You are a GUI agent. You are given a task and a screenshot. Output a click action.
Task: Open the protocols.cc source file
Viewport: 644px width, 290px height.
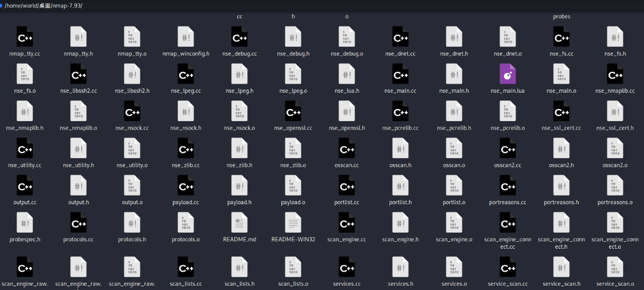(78, 222)
